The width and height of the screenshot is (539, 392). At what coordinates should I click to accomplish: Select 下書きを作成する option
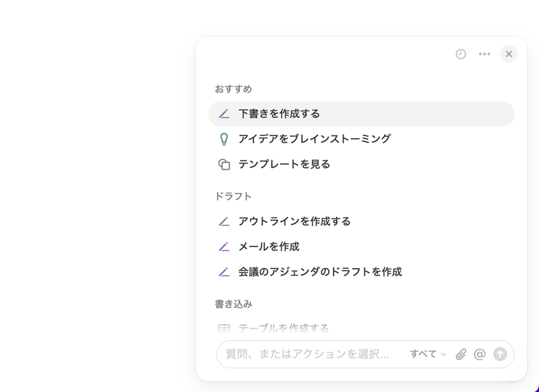(x=279, y=114)
